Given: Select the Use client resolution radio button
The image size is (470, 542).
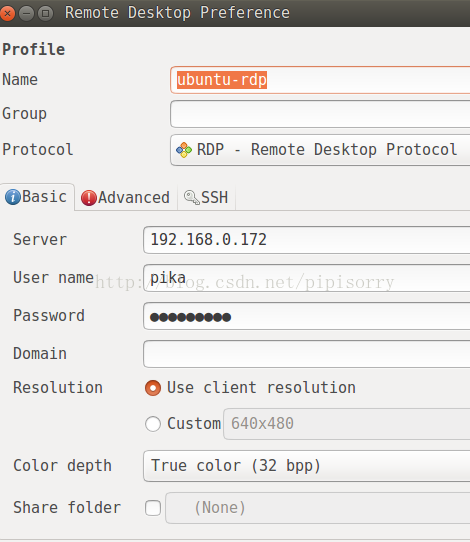Looking at the screenshot, I should tap(153, 388).
